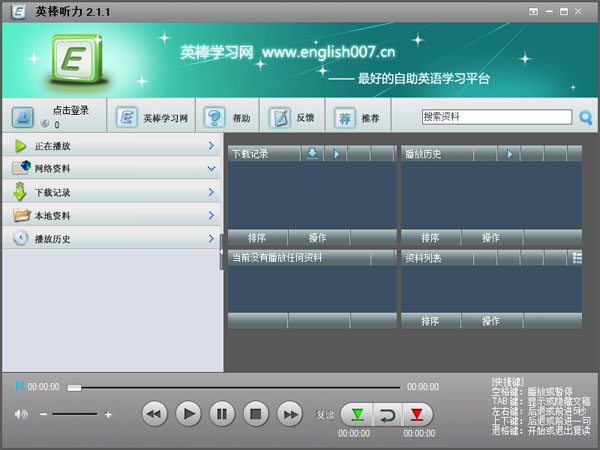This screenshot has width=600, height=450.
Task: Open the www.english007.cn banner link
Action: (329, 52)
